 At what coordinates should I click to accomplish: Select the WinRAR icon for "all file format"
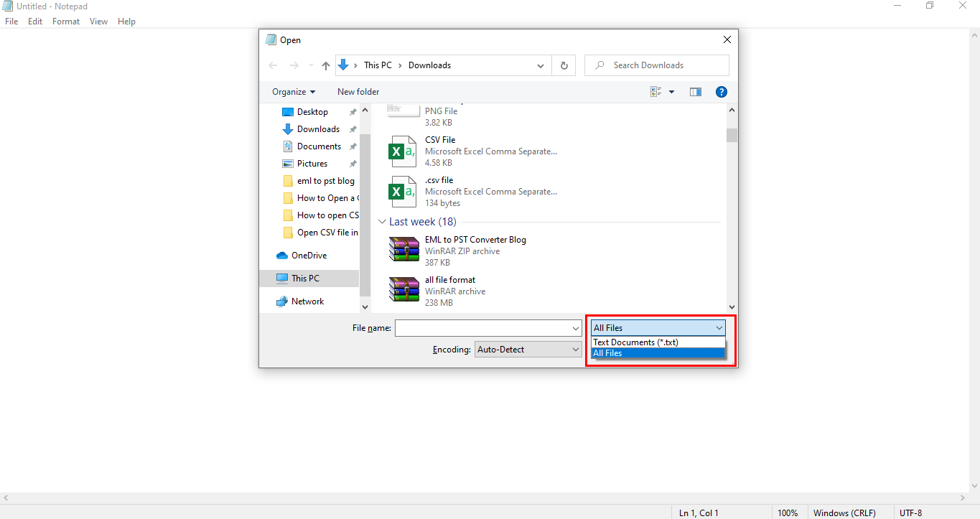(x=404, y=290)
